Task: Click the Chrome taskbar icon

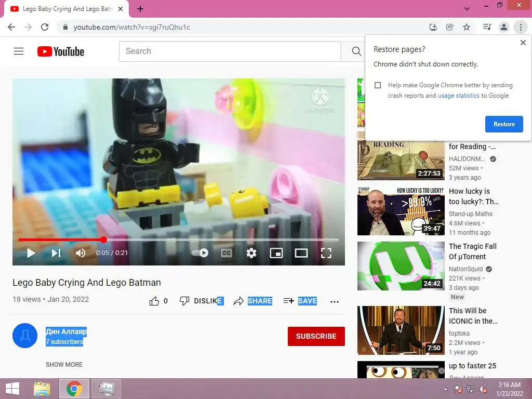Action: [x=74, y=389]
